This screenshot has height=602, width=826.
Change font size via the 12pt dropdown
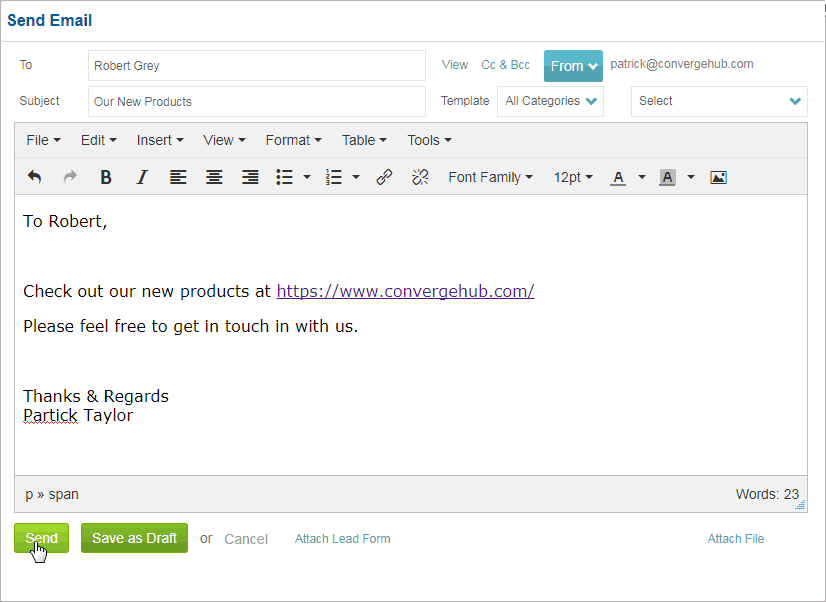point(572,177)
